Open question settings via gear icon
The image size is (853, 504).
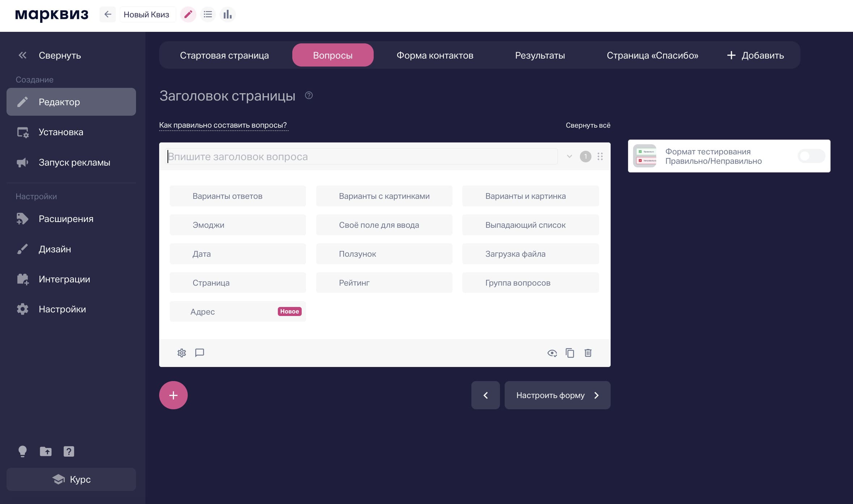click(182, 353)
